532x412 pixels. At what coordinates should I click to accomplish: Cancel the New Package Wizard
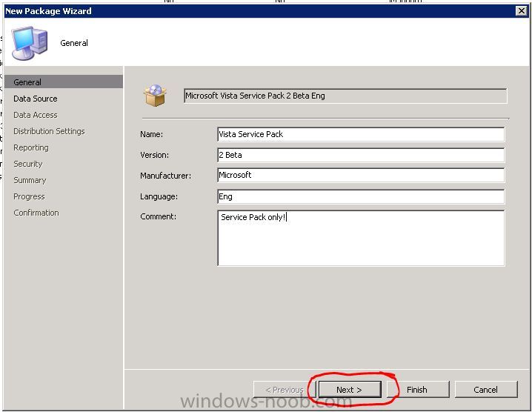tap(486, 390)
